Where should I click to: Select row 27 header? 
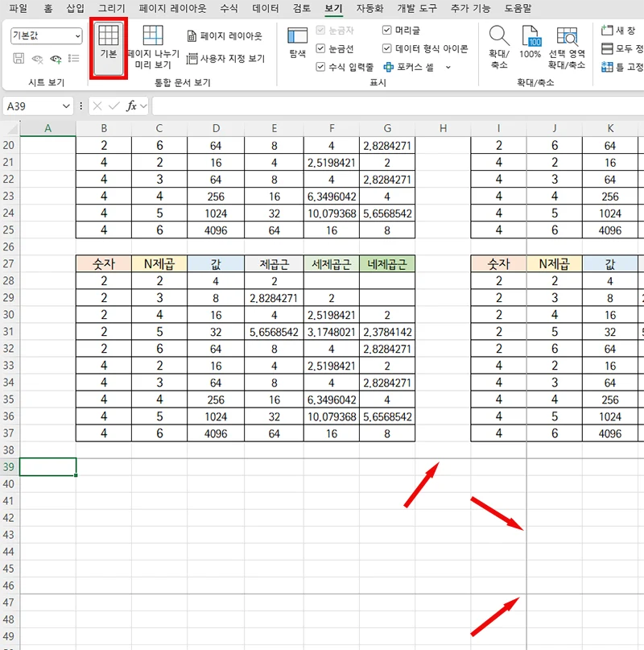9,263
